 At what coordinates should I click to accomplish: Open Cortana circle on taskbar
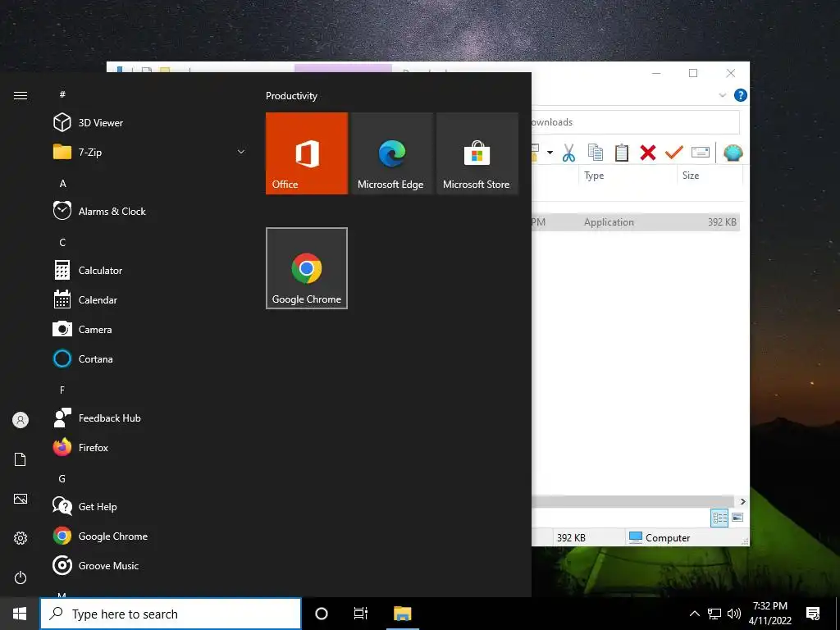(322, 614)
